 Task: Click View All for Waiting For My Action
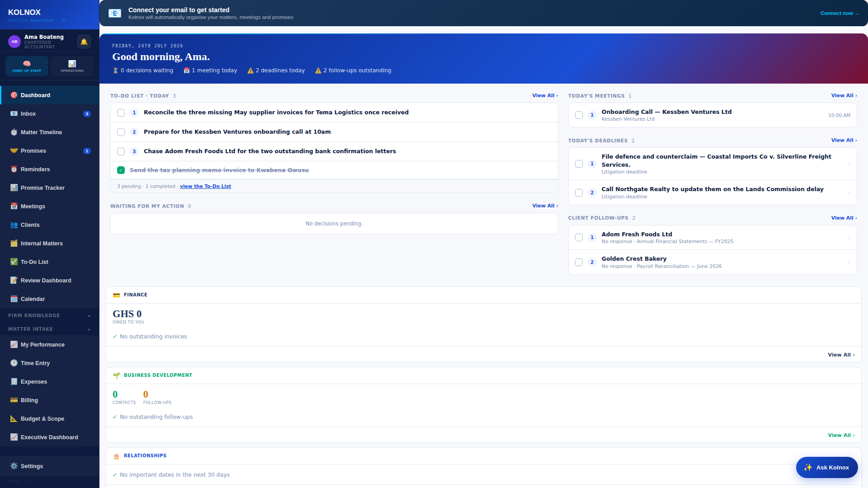[545, 206]
